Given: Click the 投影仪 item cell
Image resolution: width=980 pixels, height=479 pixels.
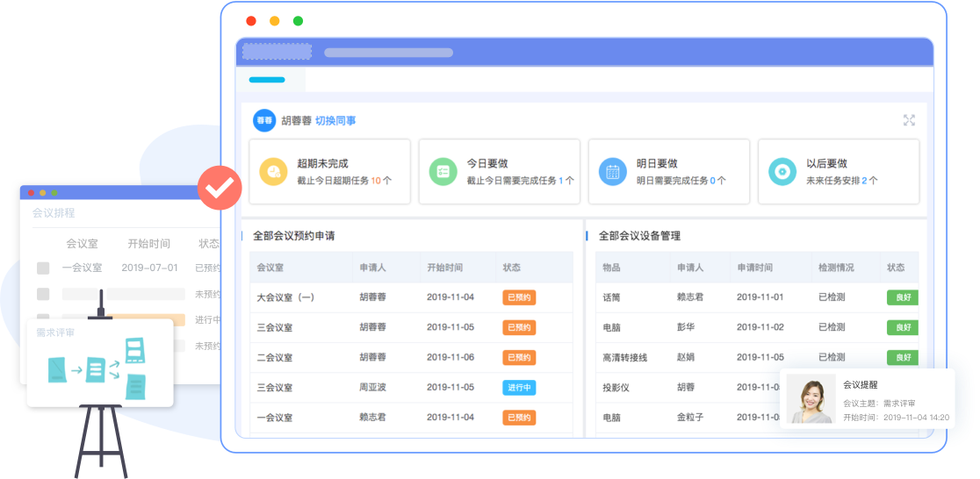Looking at the screenshot, I should click(x=616, y=388).
